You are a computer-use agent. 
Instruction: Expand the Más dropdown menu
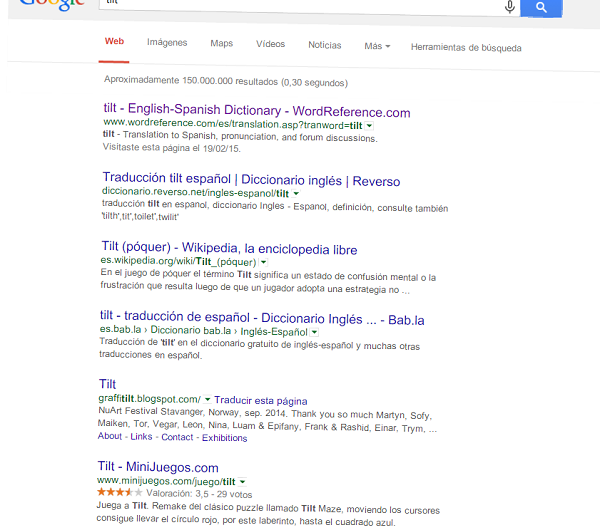click(377, 46)
